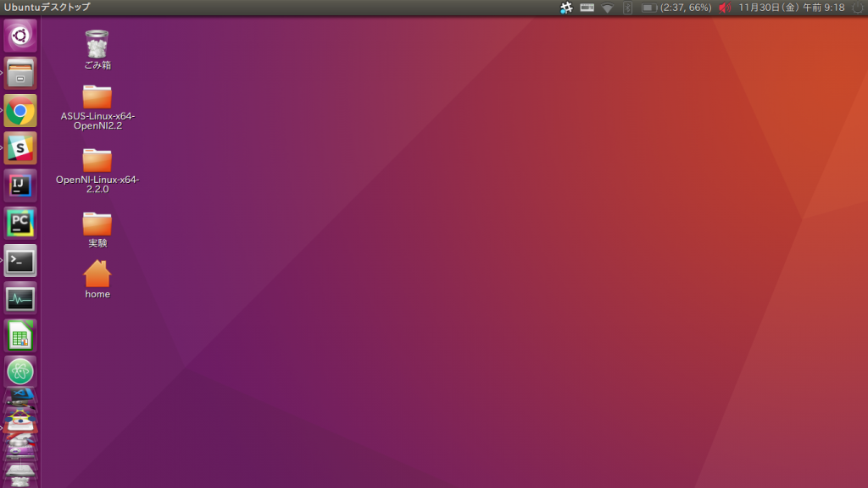Open Slack from the launcher
Image resolution: width=868 pixels, height=488 pixels.
pyautogui.click(x=20, y=148)
